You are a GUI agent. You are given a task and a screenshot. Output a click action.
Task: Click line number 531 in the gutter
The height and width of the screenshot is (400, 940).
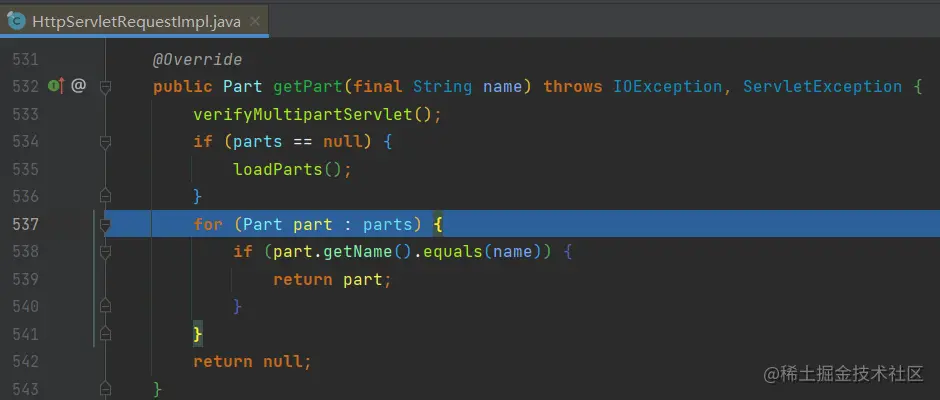(25, 59)
